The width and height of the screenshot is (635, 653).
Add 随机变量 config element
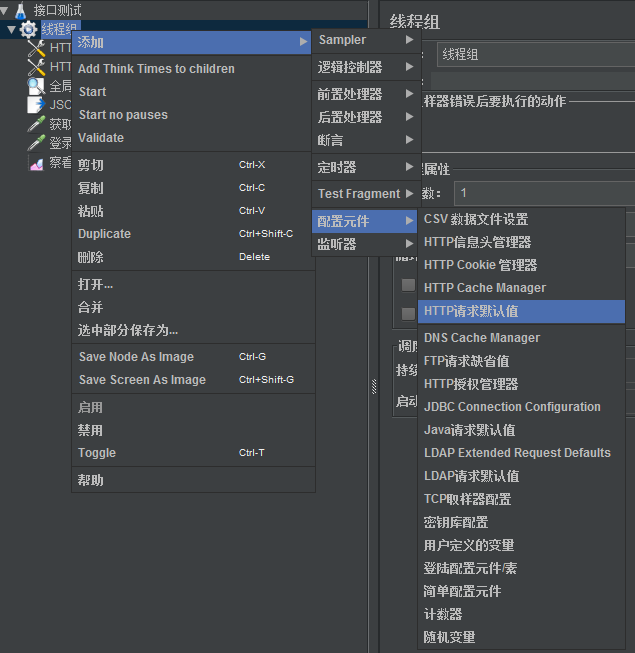pyautogui.click(x=521, y=637)
